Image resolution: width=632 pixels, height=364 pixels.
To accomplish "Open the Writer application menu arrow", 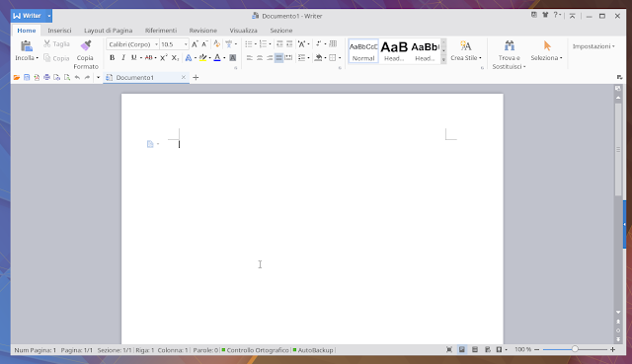I will [49, 16].
